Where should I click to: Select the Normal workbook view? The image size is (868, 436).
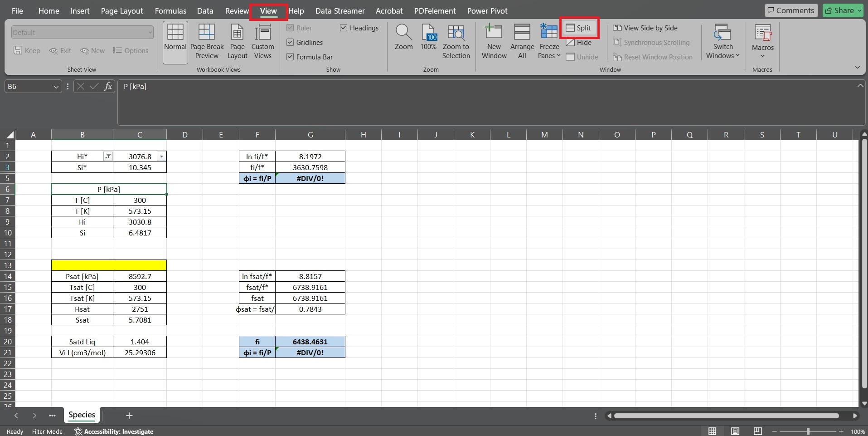tap(175, 42)
